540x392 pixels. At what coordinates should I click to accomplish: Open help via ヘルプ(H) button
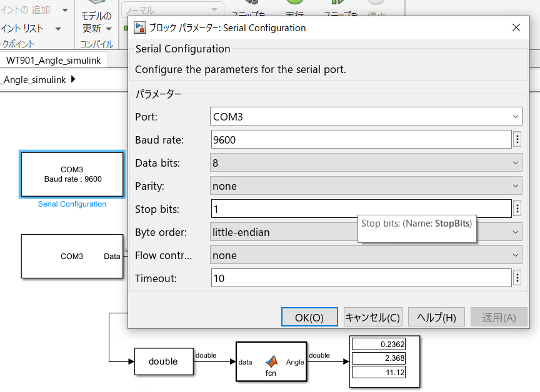(x=436, y=317)
